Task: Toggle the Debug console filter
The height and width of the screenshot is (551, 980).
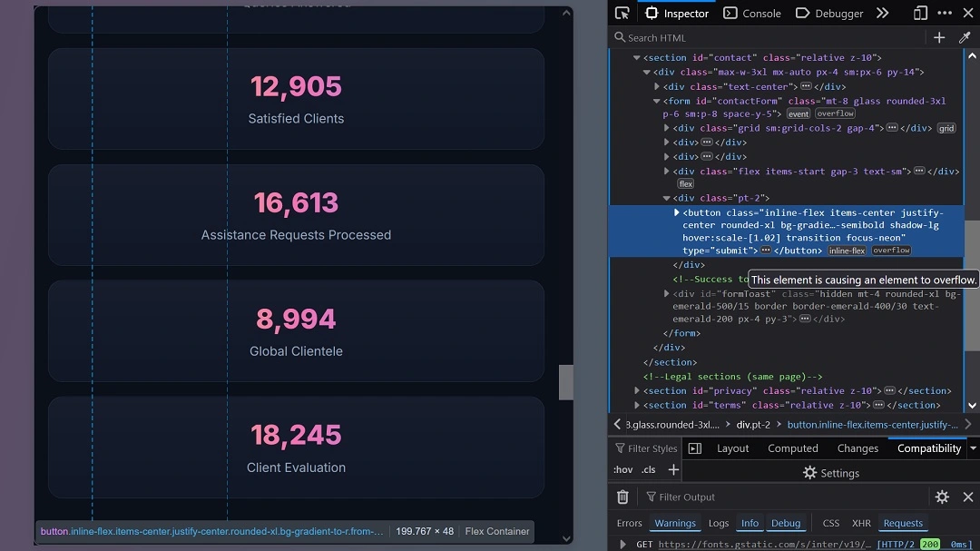Action: (x=786, y=524)
